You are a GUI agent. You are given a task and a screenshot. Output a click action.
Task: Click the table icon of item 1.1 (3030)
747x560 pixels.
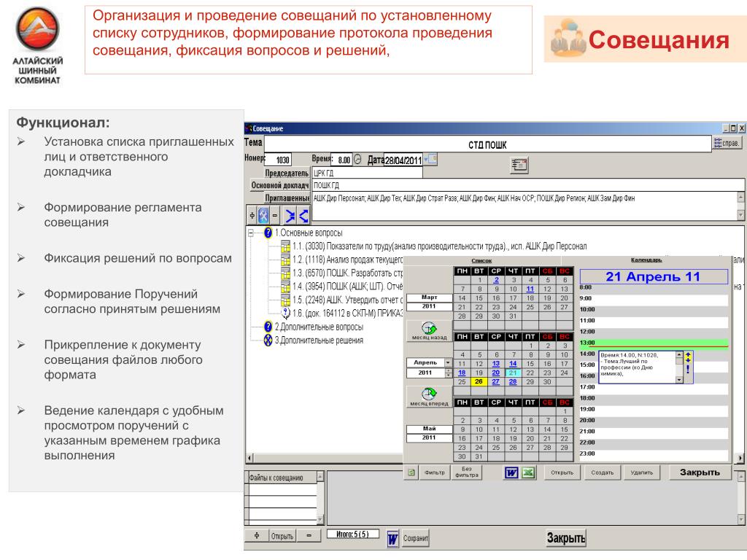(285, 246)
